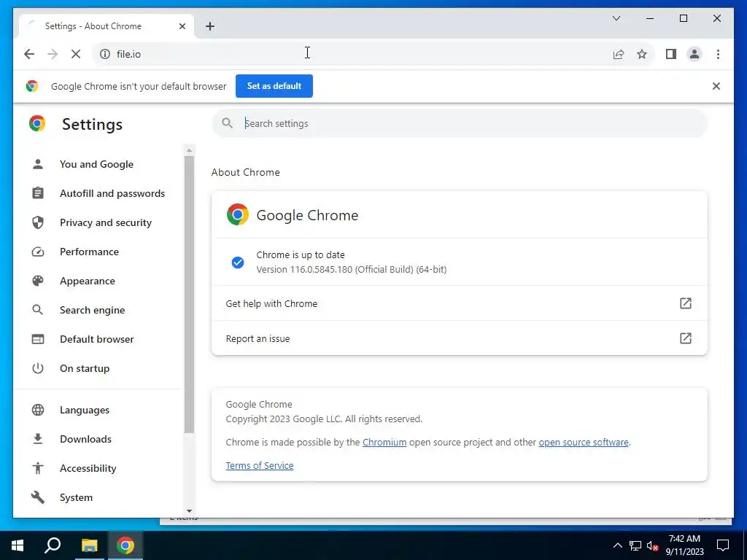The image size is (747, 560).
Task: Go back using the back arrow
Action: [x=29, y=54]
